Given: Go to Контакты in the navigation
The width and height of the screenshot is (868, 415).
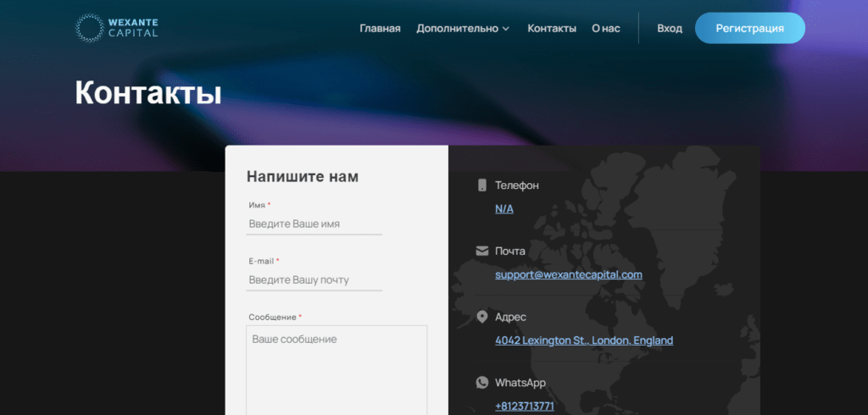Looking at the screenshot, I should tap(552, 28).
